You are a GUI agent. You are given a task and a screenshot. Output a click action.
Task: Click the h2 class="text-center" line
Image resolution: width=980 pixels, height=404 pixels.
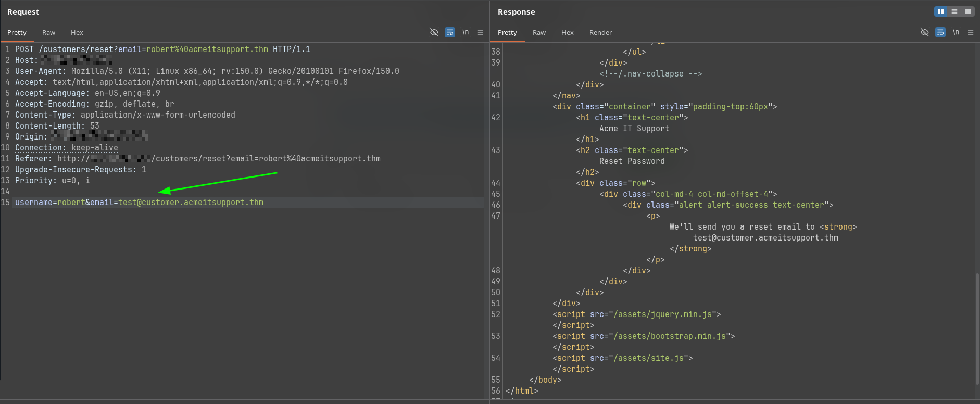click(632, 150)
